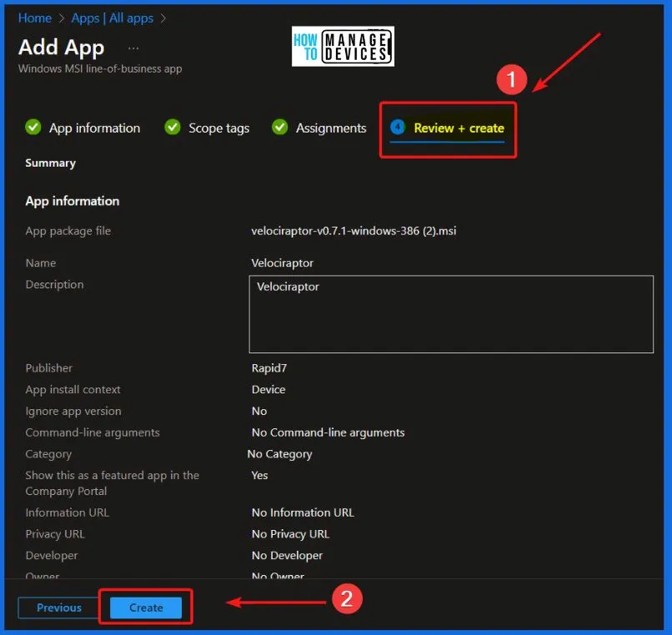The width and height of the screenshot is (672, 635).
Task: Click the App information section heading
Action: pos(72,201)
